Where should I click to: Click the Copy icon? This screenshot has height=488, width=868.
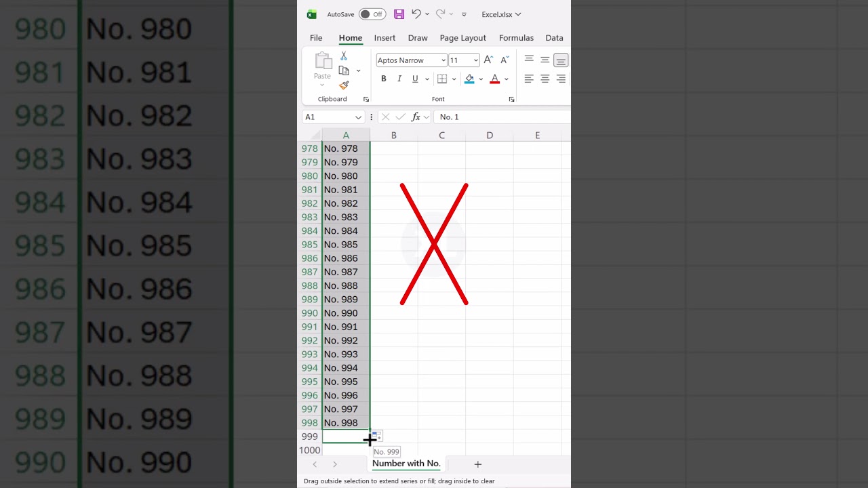click(x=344, y=70)
